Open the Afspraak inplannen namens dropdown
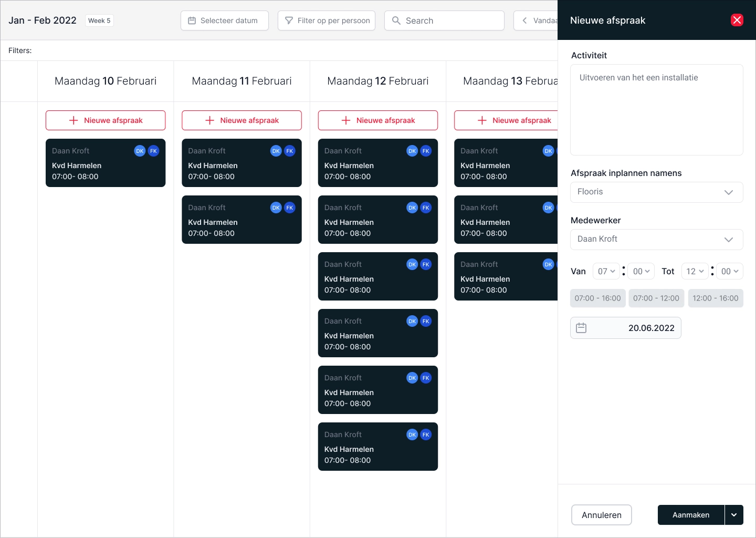Viewport: 756px width, 538px height. pos(656,192)
